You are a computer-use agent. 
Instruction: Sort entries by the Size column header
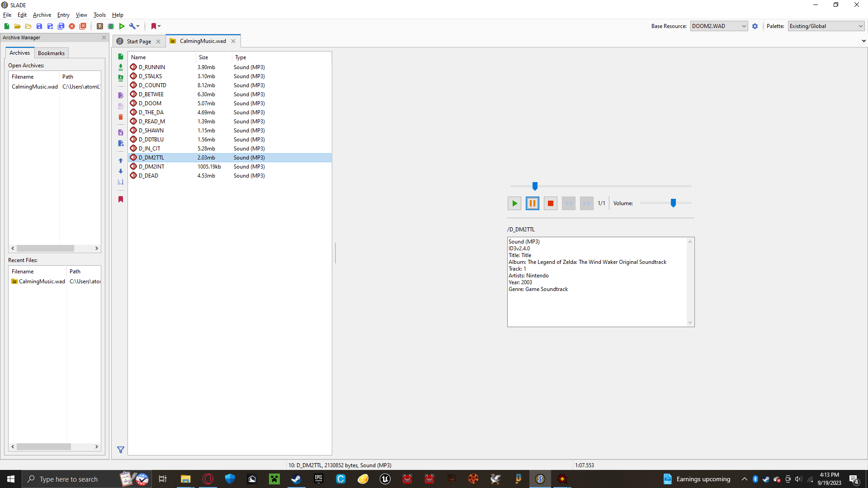click(214, 57)
